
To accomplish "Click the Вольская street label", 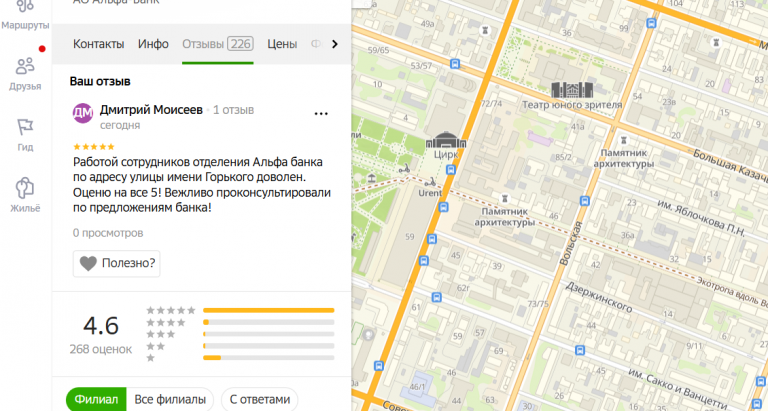I will pos(572,243).
